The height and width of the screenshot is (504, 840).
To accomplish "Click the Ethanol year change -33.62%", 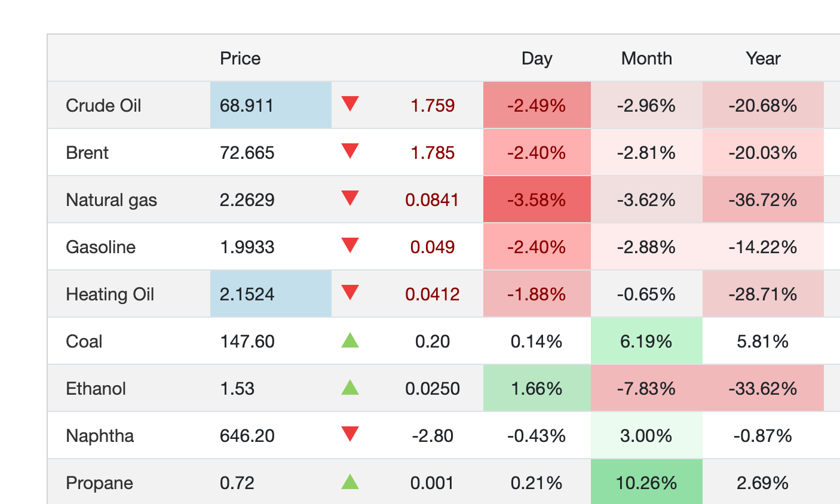I will click(763, 389).
